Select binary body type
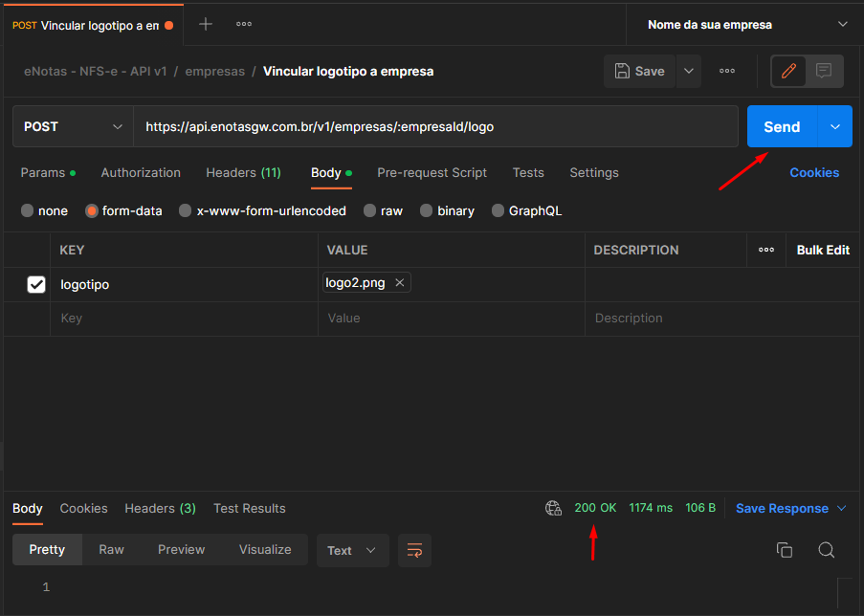This screenshot has width=864, height=616. 447,211
